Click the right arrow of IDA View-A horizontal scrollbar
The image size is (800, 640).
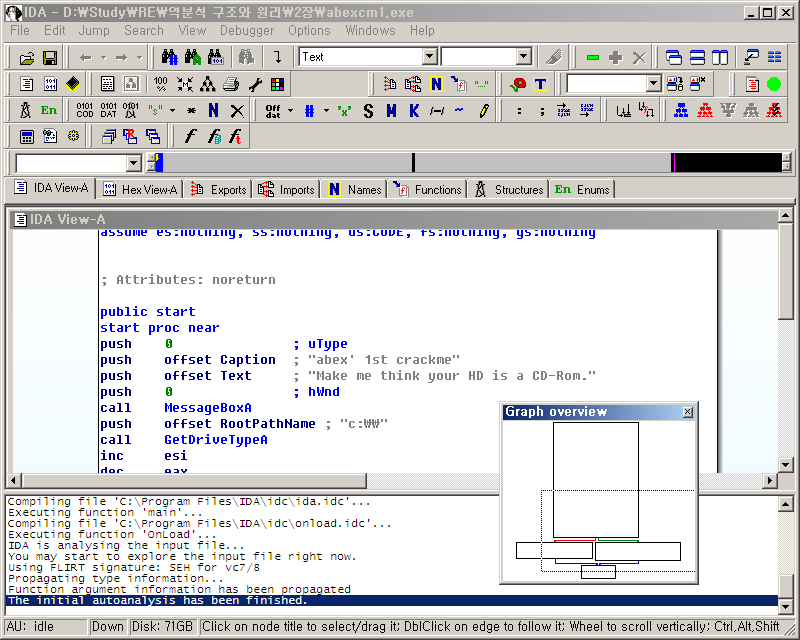tap(770, 480)
